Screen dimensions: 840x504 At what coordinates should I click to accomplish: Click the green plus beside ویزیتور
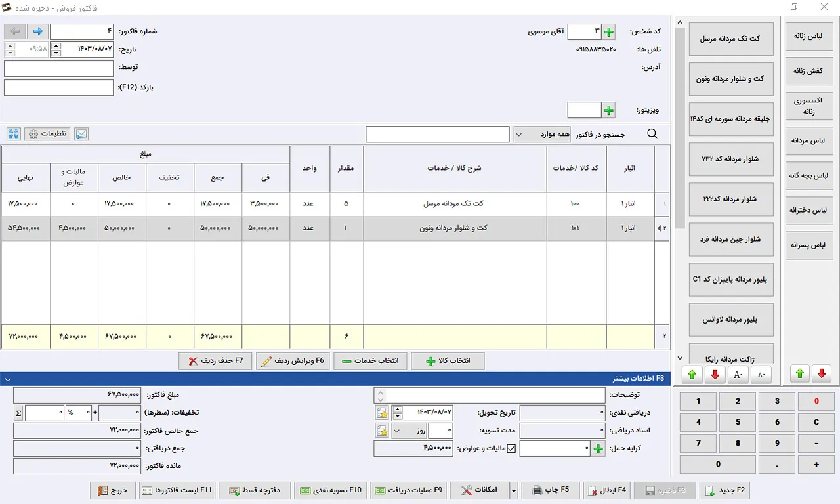(x=609, y=110)
